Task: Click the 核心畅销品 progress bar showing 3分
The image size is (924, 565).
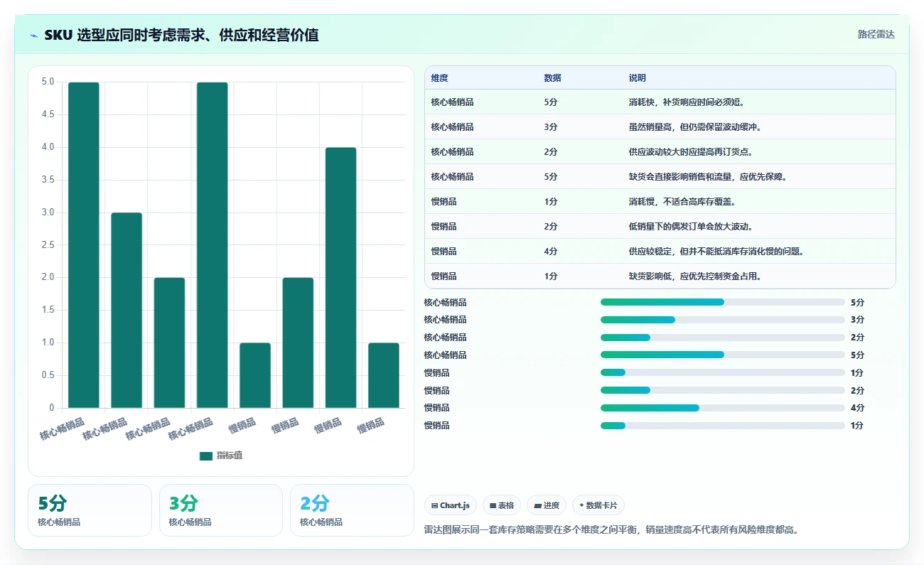Action: 723,320
